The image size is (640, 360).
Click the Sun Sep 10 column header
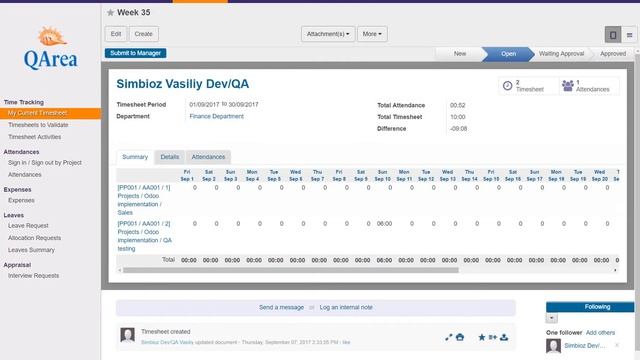[x=382, y=176]
